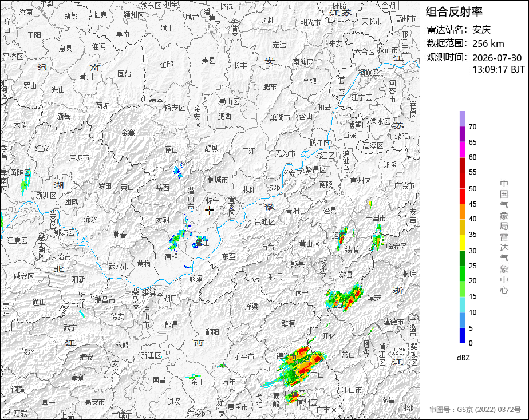Pick the light purple swatch above 70 dBZ
This screenshot has height=420, width=529.
tap(462, 118)
